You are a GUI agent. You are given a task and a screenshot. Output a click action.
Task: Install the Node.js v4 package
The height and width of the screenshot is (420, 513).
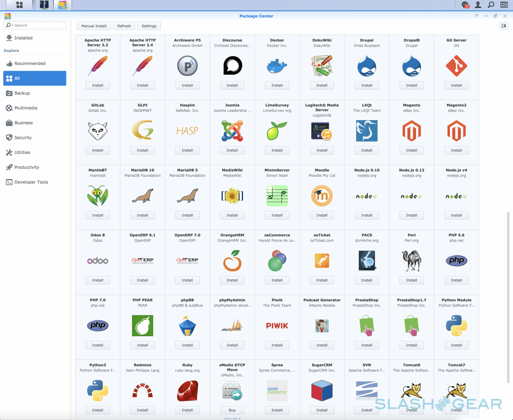(457, 215)
